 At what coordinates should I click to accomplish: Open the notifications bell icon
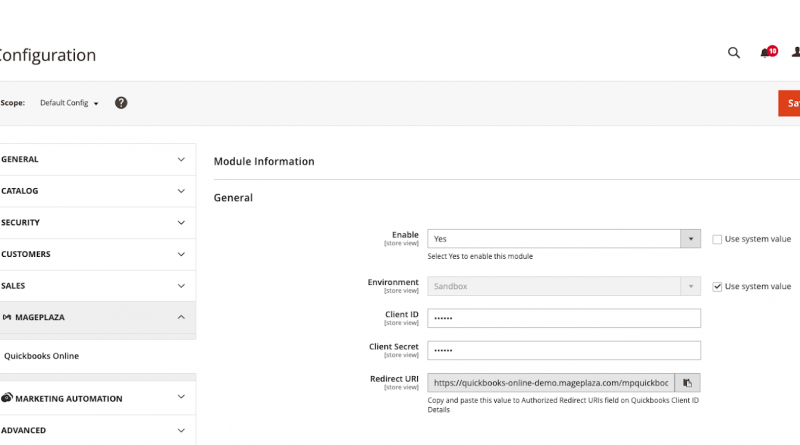[x=766, y=53]
